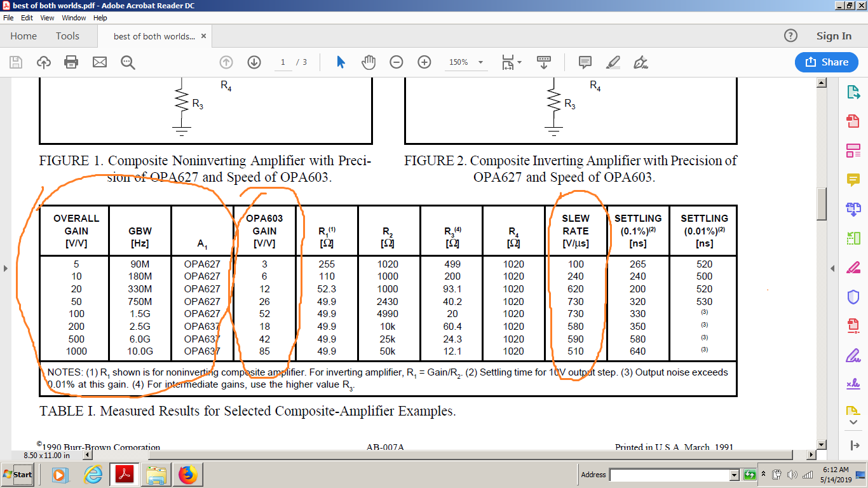Add a sticky note comment
This screenshot has width=868, height=488.
pos(585,62)
